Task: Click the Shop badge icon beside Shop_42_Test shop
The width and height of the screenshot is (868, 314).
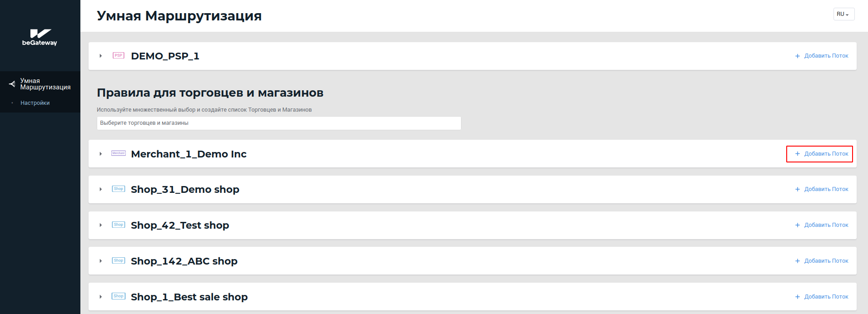Action: [x=119, y=225]
